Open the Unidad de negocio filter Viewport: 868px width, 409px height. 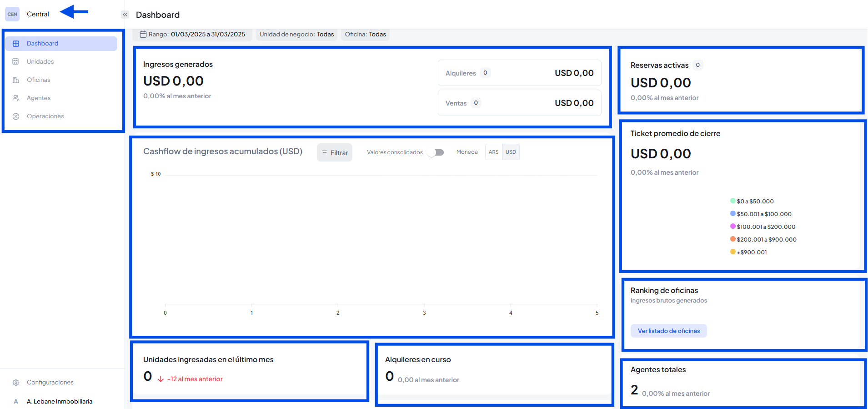(296, 35)
